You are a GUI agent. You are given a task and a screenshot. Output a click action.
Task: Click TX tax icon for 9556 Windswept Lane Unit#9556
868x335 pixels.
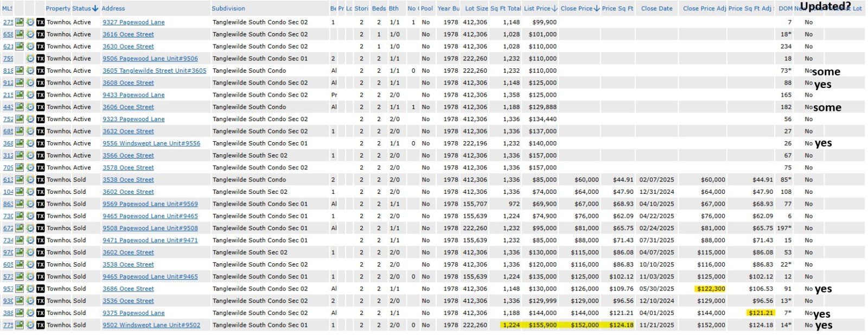tap(40, 143)
